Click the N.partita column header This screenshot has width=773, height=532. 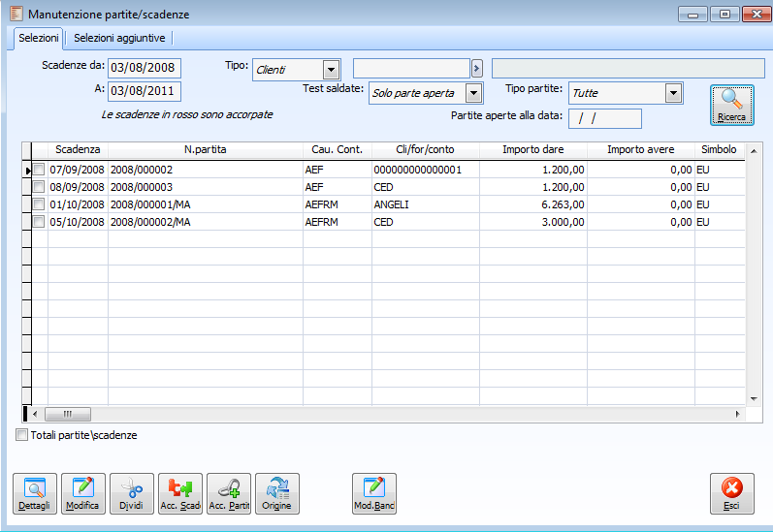pos(205,150)
